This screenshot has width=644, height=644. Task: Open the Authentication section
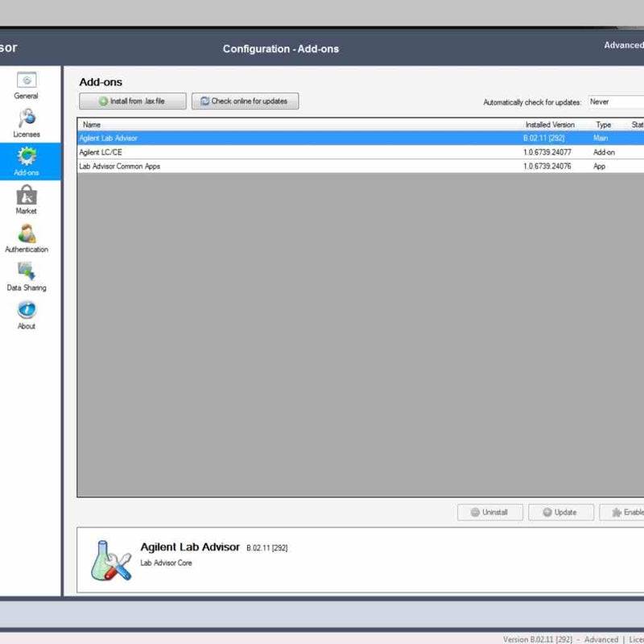tap(27, 238)
